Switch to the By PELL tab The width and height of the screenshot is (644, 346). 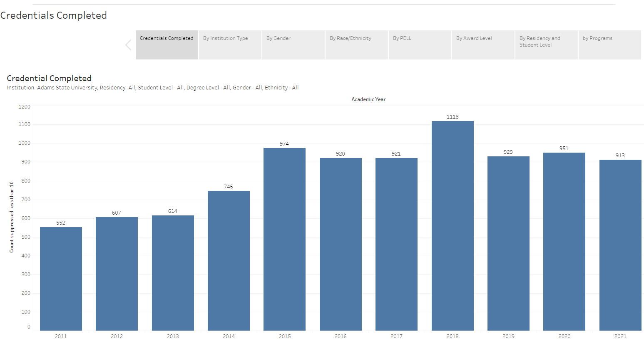420,45
